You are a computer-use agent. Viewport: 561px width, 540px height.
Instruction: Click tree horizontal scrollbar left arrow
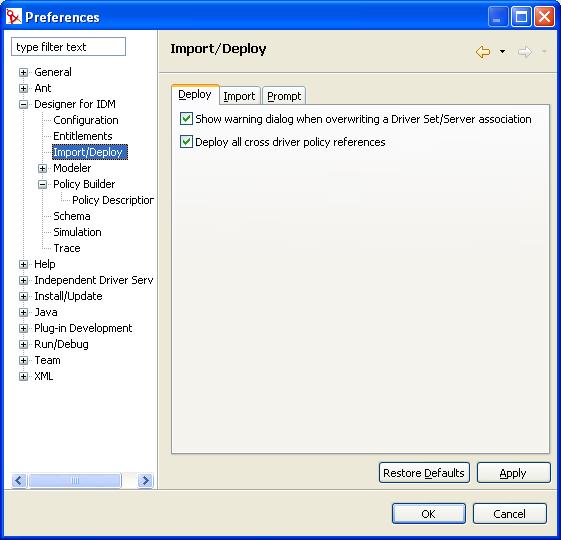19,480
